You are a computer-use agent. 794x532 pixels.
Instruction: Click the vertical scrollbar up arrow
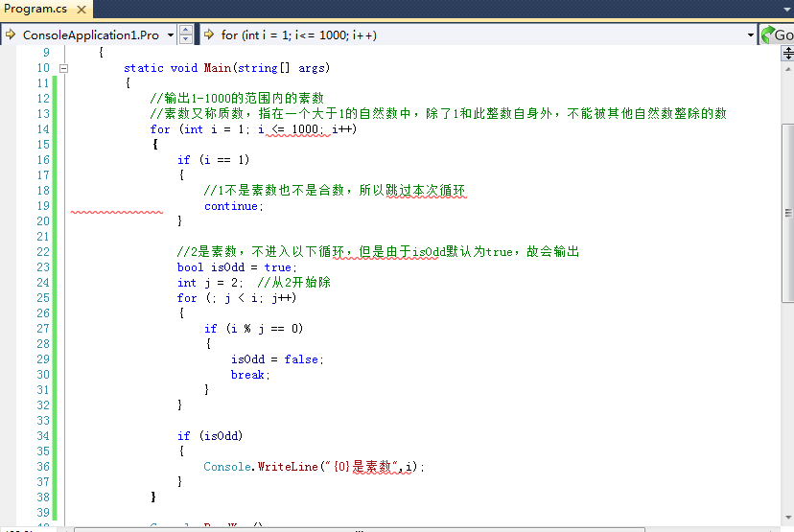tap(788, 69)
